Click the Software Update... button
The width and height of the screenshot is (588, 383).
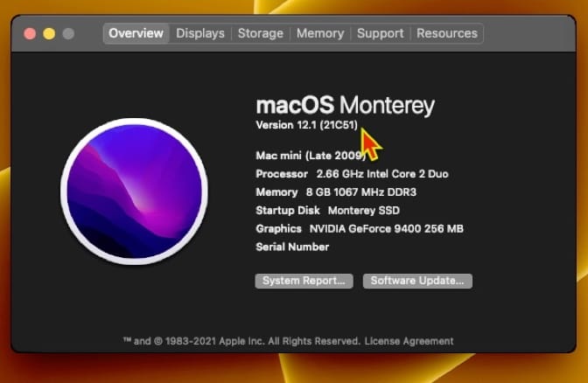click(x=417, y=281)
